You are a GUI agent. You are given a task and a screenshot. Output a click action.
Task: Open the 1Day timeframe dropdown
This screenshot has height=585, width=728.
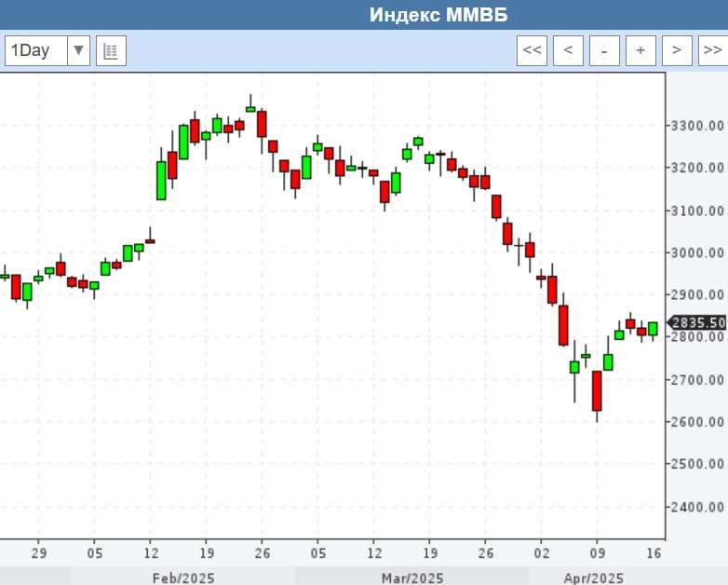47,50
